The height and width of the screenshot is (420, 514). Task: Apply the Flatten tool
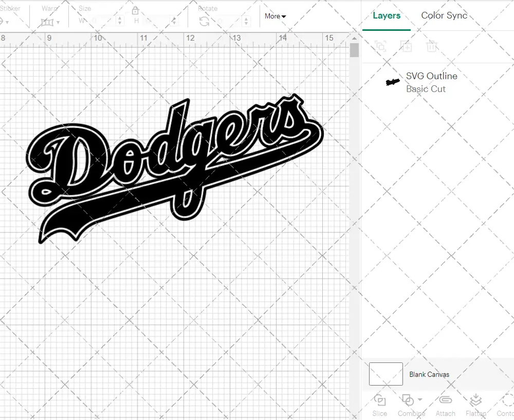[475, 406]
